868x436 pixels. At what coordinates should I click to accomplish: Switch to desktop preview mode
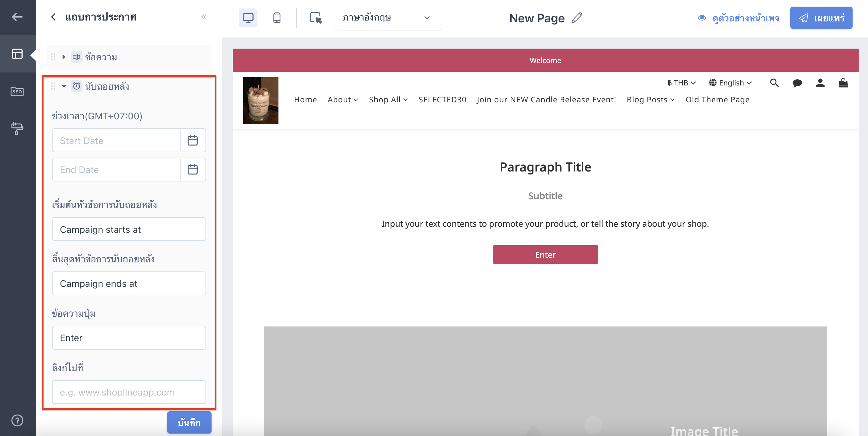pyautogui.click(x=248, y=18)
